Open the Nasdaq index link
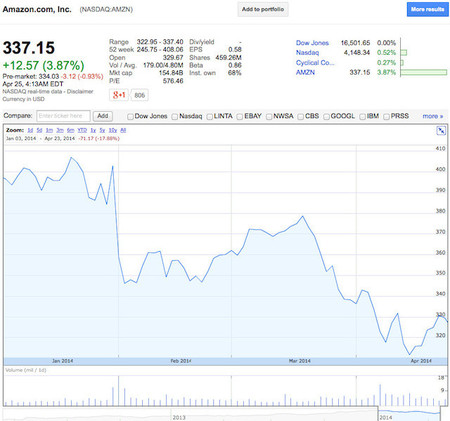The height and width of the screenshot is (421, 450). point(307,52)
